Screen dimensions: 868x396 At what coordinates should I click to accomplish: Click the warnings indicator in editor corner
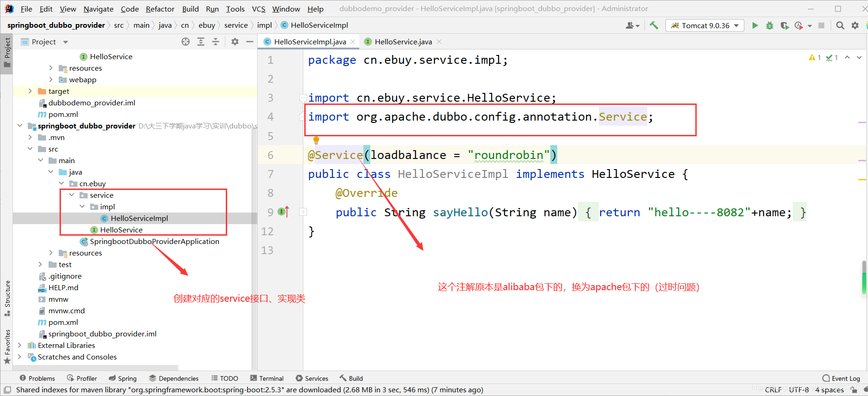[815, 58]
